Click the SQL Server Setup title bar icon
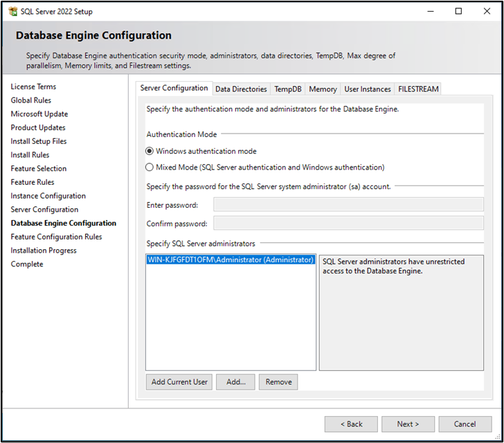This screenshot has height=443, width=504. click(13, 12)
